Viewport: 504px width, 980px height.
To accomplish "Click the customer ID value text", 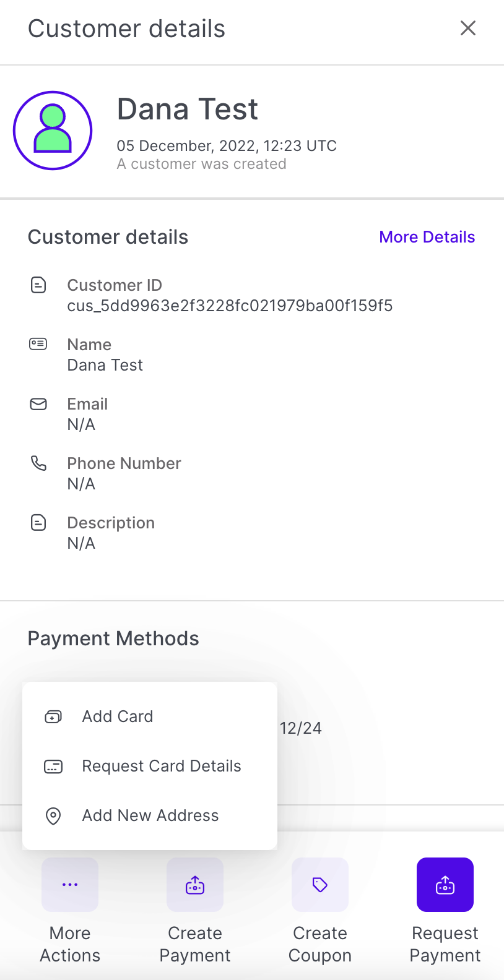I will coord(230,306).
